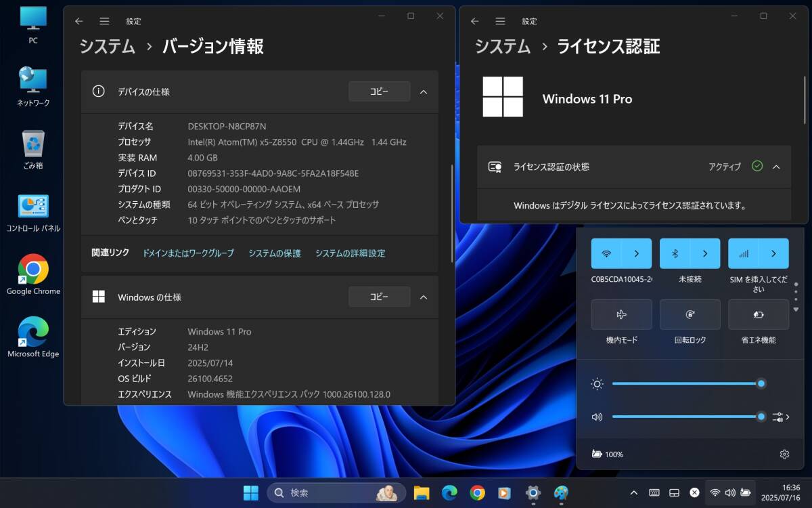812x508 pixels.
Task: Open hamburger menu in バージョン情報 window
Action: [104, 21]
